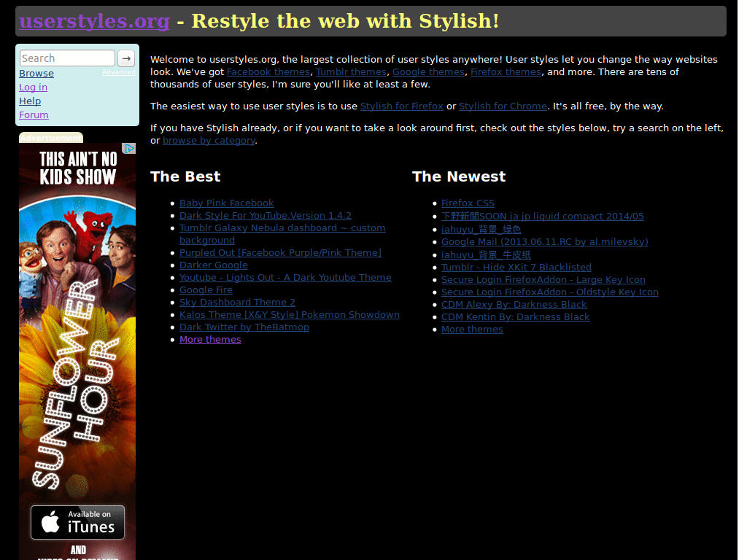Open Dark Style For YouTube.Version 1.4.2
The width and height of the screenshot is (747, 560).
click(266, 216)
